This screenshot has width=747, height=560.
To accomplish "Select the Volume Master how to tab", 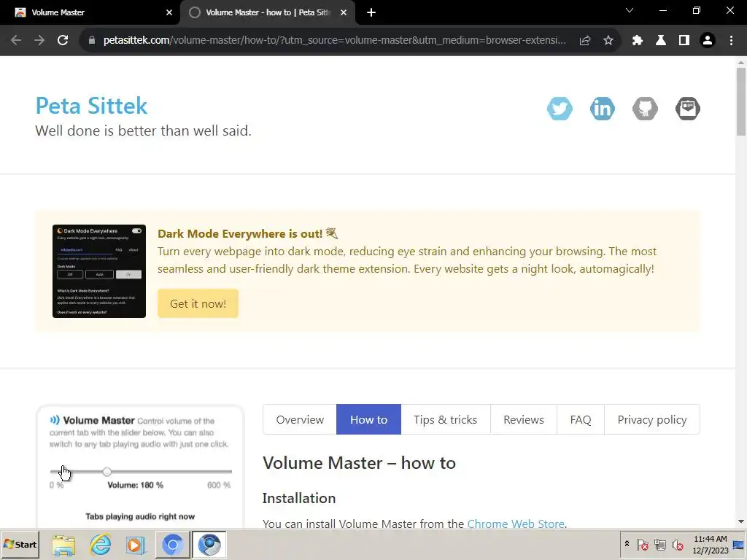I will pyautogui.click(x=267, y=13).
